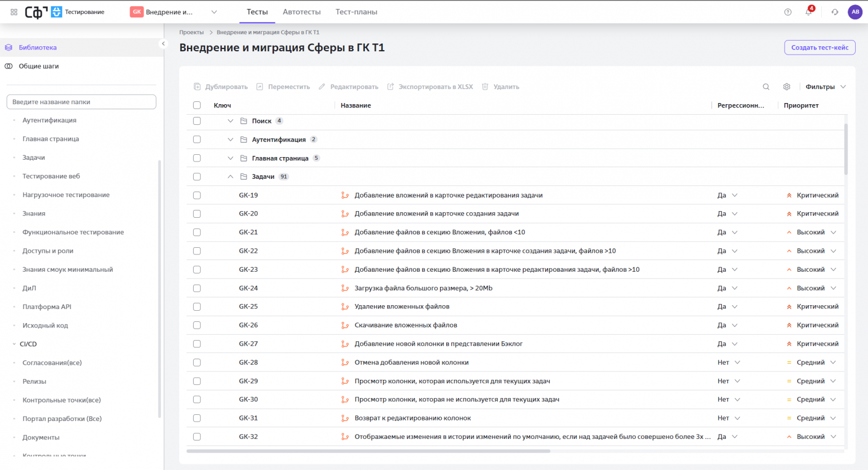Go to Проекты breadcrumb link

(191, 32)
